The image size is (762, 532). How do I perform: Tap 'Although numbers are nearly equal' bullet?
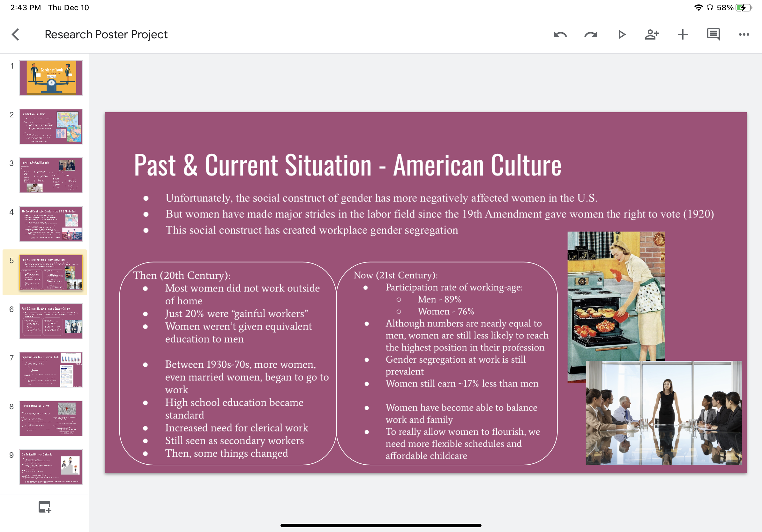click(467, 336)
